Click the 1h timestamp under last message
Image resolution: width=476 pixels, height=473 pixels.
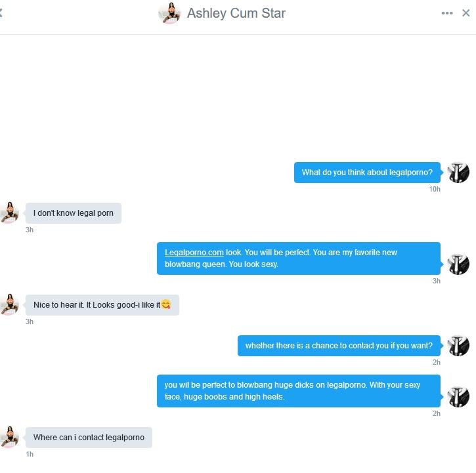click(x=30, y=454)
